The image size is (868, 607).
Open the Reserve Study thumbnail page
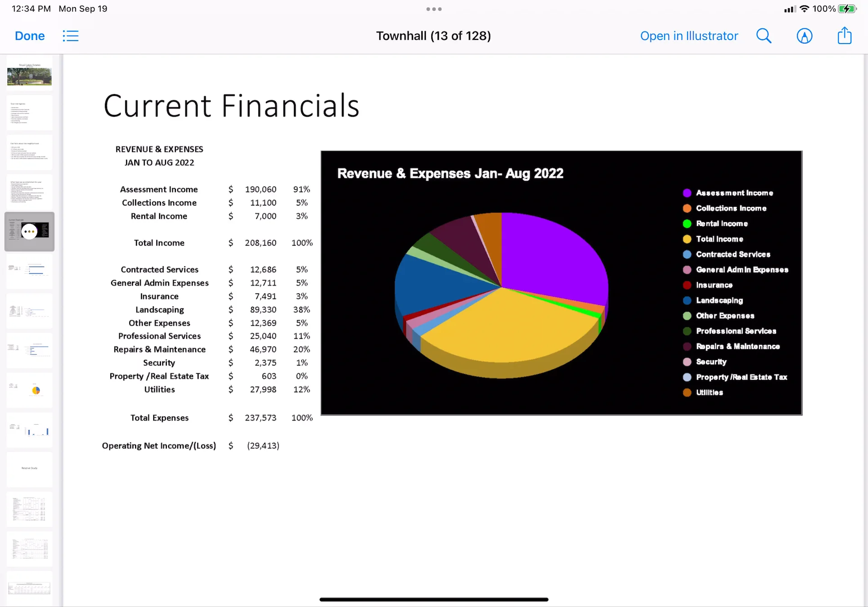click(29, 469)
